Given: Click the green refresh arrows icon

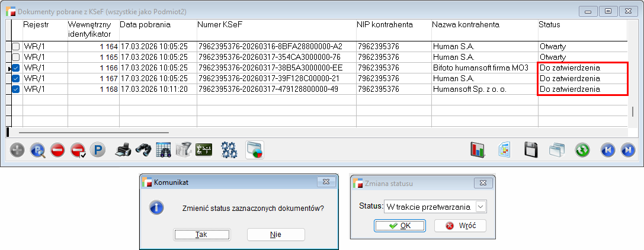Looking at the screenshot, I should click(582, 150).
